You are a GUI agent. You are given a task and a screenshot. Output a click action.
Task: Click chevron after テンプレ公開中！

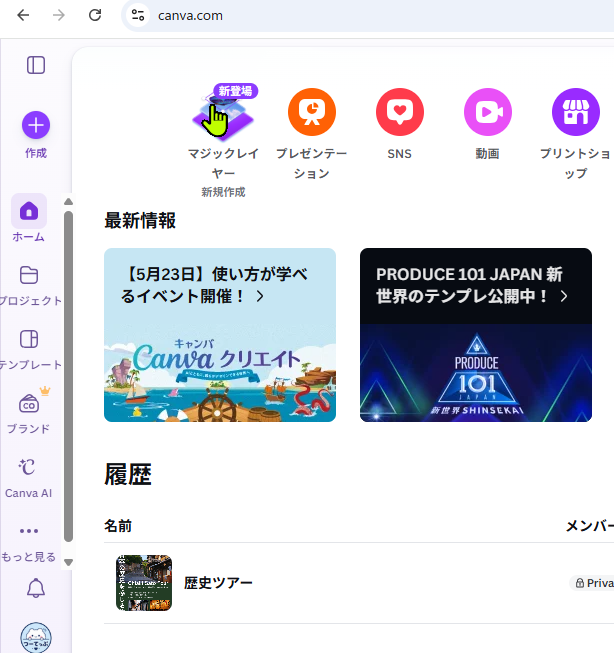point(564,296)
